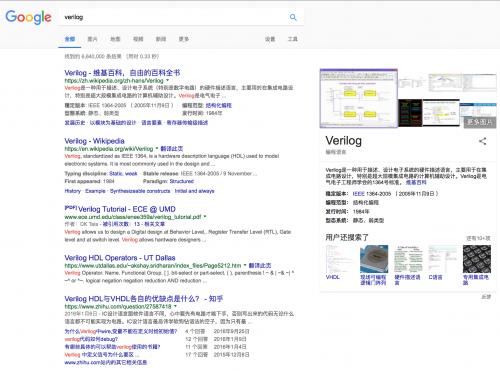Click the 更多图片 button on images
The height and width of the screenshot is (371, 500).
[480, 122]
